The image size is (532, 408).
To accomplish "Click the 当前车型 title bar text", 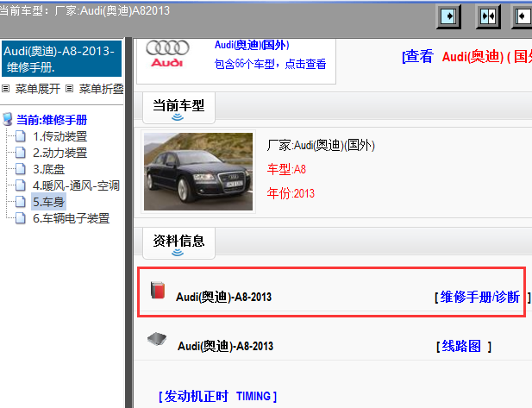I will pyautogui.click(x=178, y=105).
